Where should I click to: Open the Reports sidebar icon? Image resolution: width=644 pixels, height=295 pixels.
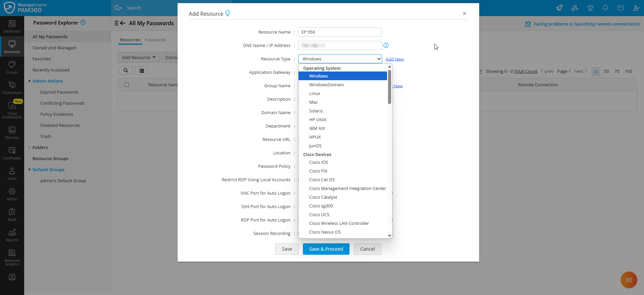tap(12, 235)
